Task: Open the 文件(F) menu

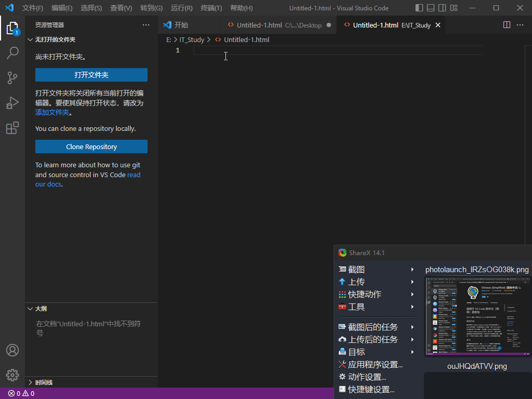Action: [x=33, y=8]
